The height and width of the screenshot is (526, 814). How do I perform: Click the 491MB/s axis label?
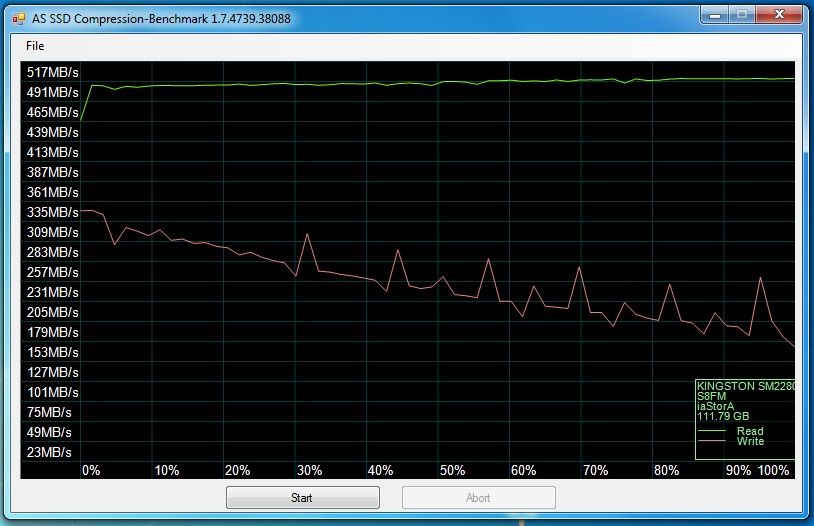[x=52, y=92]
